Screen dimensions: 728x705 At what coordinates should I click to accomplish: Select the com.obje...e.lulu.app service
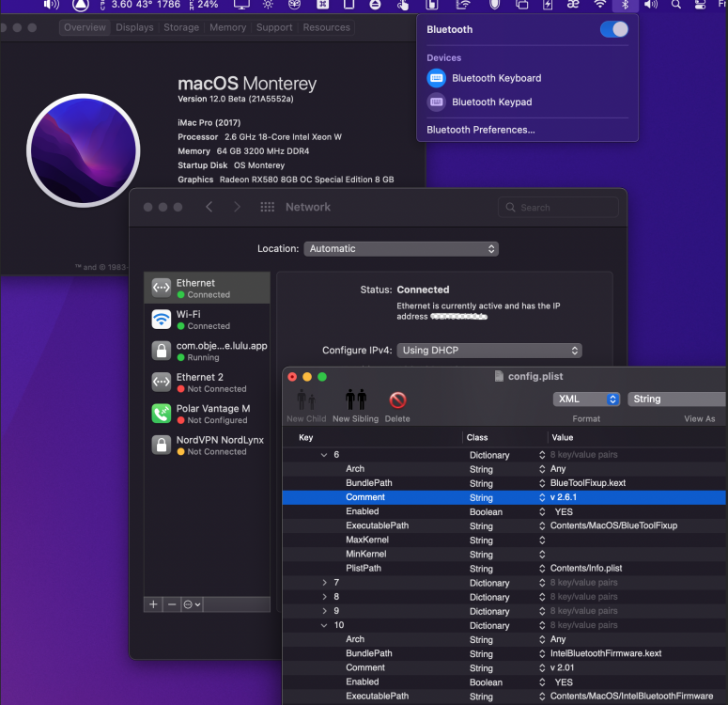tap(207, 351)
